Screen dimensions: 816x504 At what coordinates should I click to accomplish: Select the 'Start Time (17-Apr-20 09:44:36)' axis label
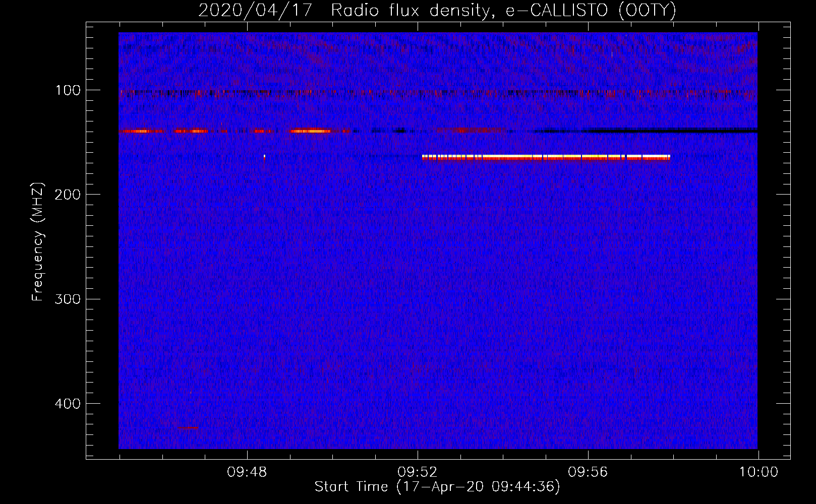tap(437, 487)
